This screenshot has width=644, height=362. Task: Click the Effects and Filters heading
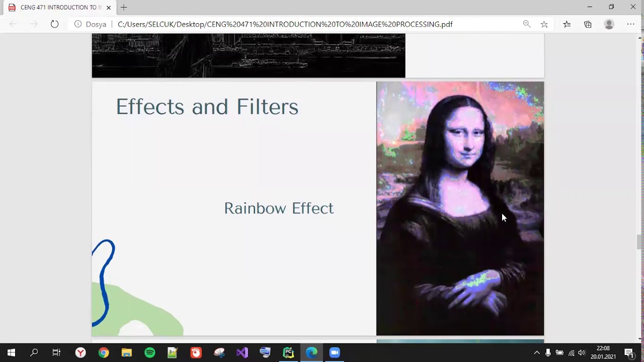[207, 107]
